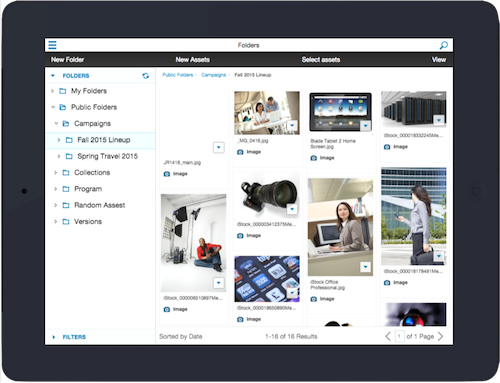Click the Fall 2015 Lineup folder icon
The image size is (500, 383).
(69, 140)
